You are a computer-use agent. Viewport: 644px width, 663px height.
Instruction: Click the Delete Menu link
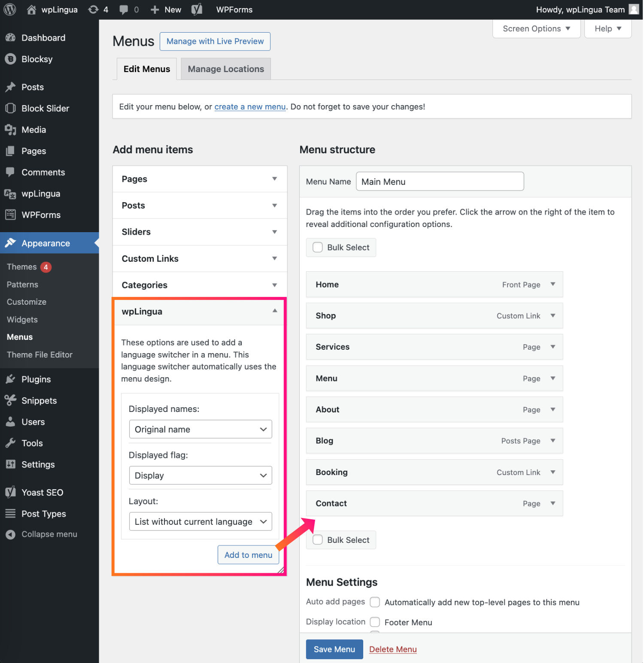(x=393, y=649)
